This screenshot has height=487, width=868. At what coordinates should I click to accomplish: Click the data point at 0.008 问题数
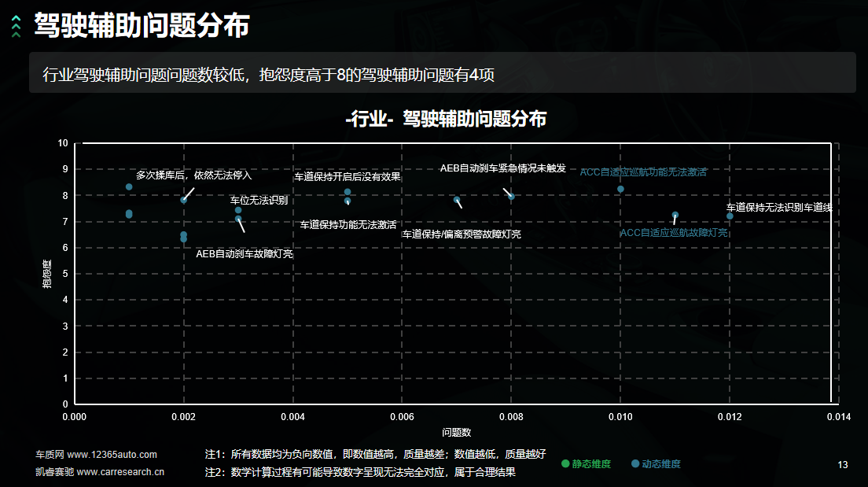(511, 197)
